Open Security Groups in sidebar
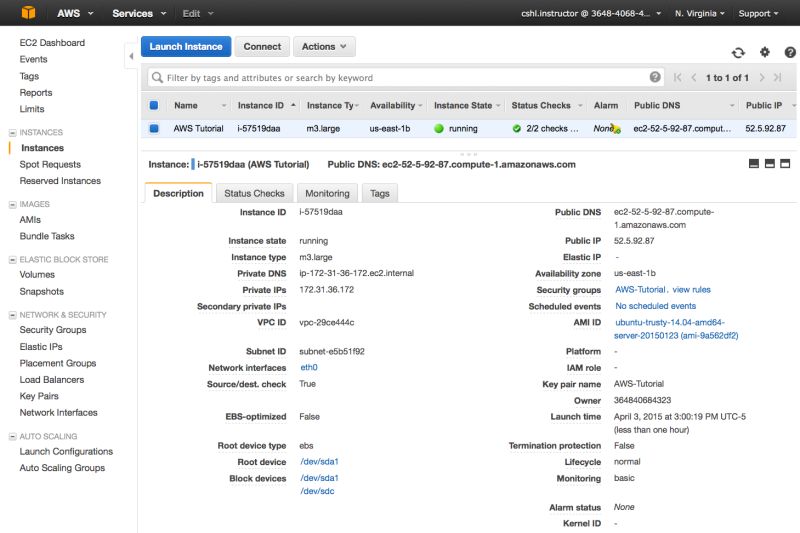 (53, 330)
